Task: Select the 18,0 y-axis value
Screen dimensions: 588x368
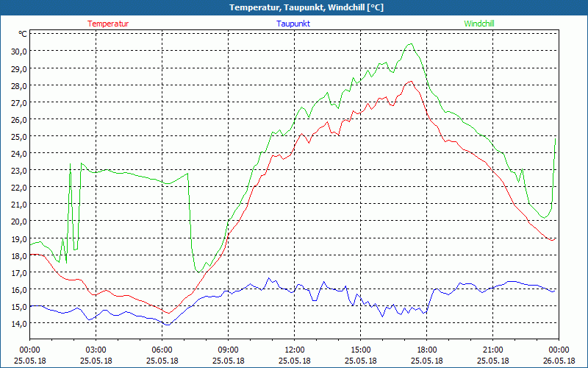Action: coord(19,255)
